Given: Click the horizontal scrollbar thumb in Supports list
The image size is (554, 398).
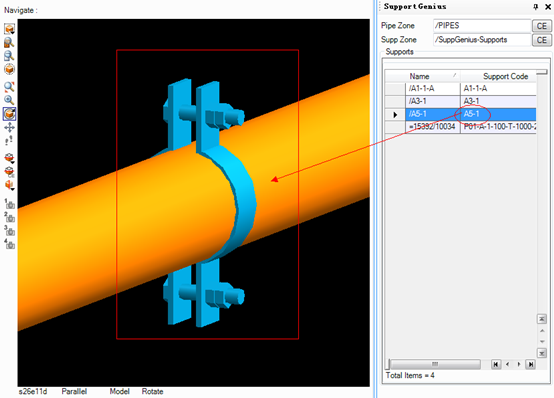Looking at the screenshot, I should point(435,364).
